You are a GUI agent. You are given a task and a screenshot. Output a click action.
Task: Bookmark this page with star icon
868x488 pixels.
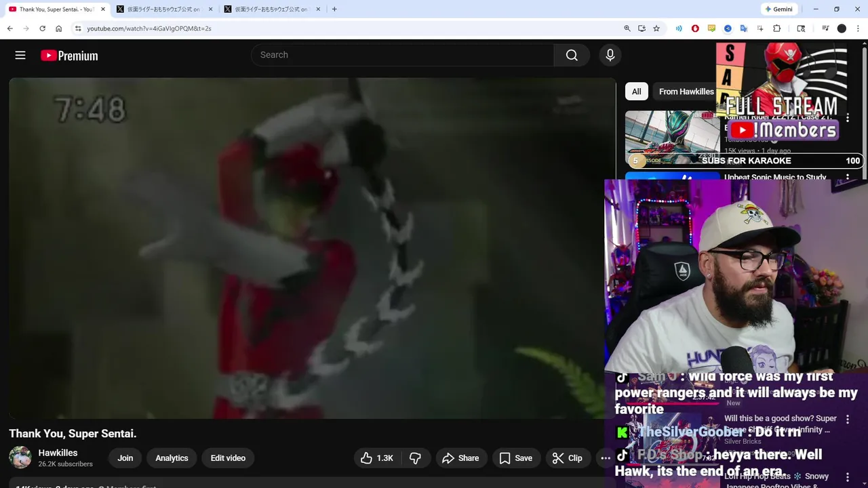click(x=656, y=28)
